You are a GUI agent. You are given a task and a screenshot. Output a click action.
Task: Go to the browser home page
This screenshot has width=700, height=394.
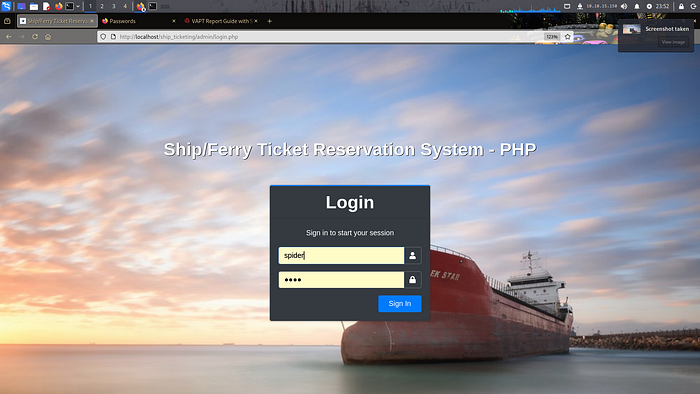(x=48, y=37)
